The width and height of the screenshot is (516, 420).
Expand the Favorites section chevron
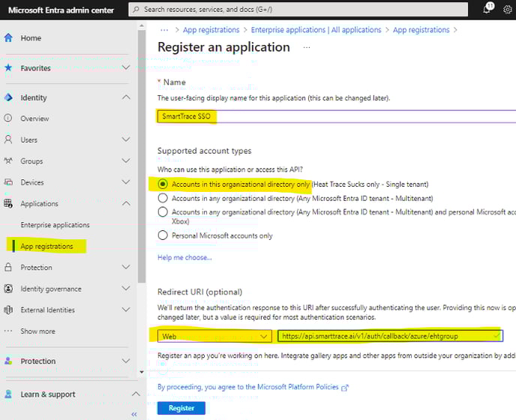pyautogui.click(x=126, y=67)
